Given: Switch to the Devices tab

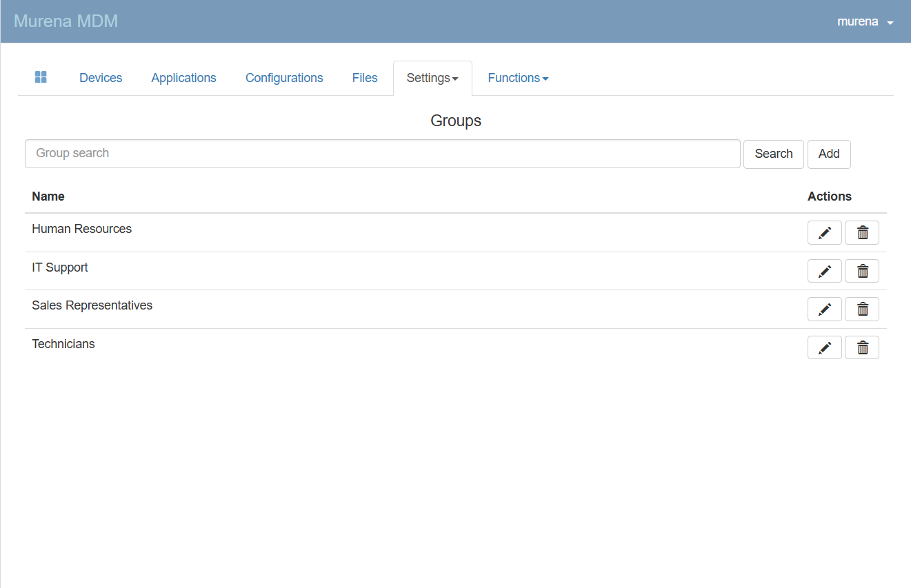Looking at the screenshot, I should click(101, 78).
